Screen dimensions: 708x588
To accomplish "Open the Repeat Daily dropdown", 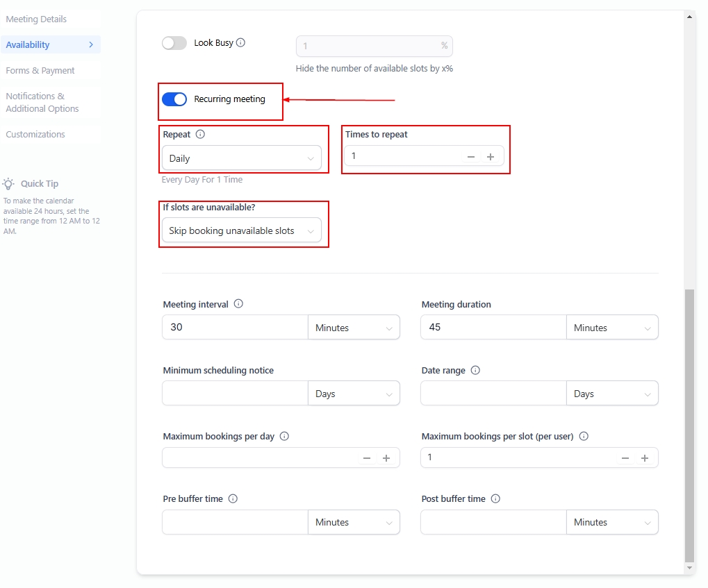I will [x=241, y=158].
